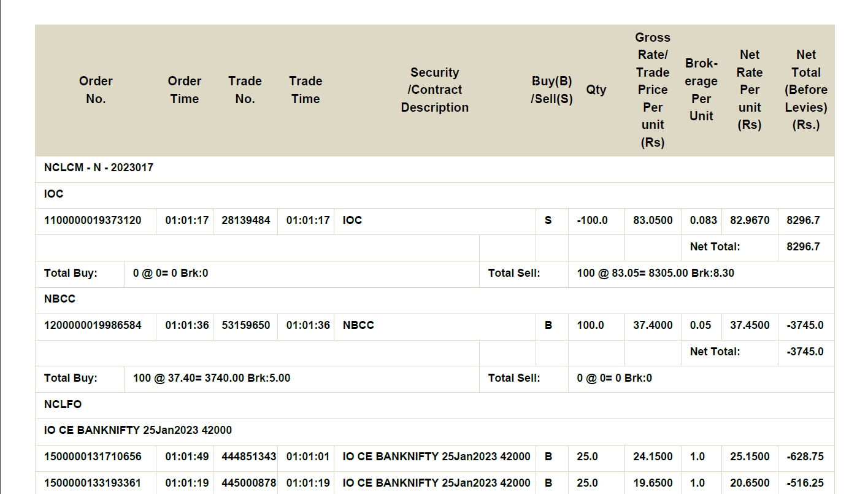Click the Buy(B)/Sell(S) column header
The height and width of the screenshot is (494, 868).
(552, 90)
